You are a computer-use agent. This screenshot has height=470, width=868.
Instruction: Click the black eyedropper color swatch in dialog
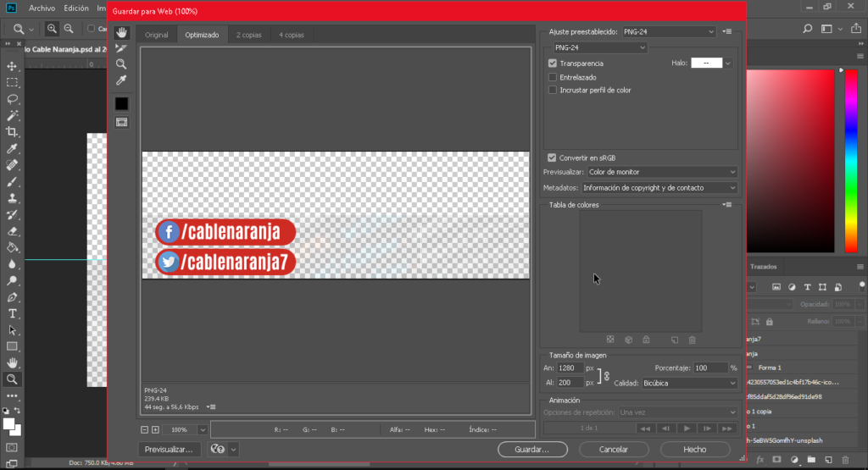(x=122, y=103)
